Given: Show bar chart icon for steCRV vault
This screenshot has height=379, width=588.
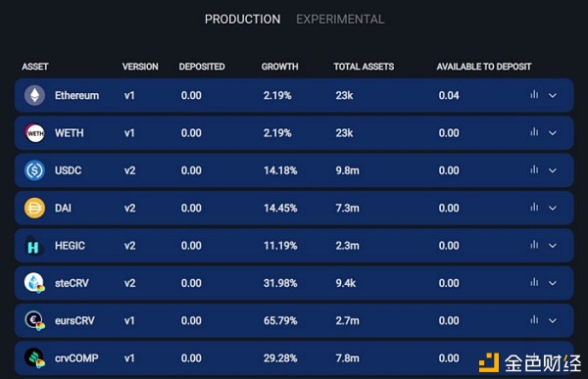Looking at the screenshot, I should (534, 282).
